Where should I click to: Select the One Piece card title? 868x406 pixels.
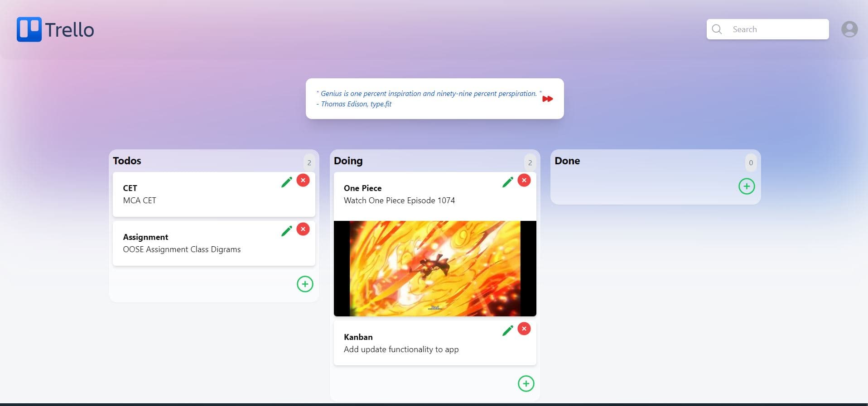coord(362,188)
